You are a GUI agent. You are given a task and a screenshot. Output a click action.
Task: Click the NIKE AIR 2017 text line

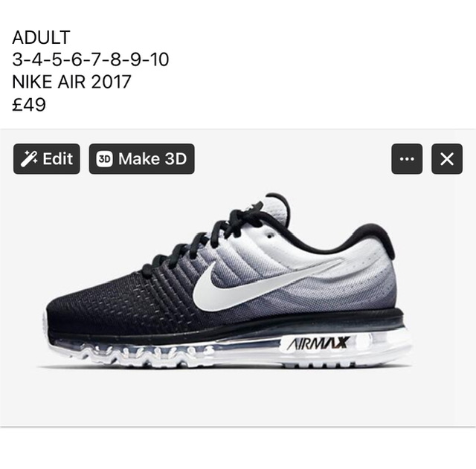click(71, 82)
